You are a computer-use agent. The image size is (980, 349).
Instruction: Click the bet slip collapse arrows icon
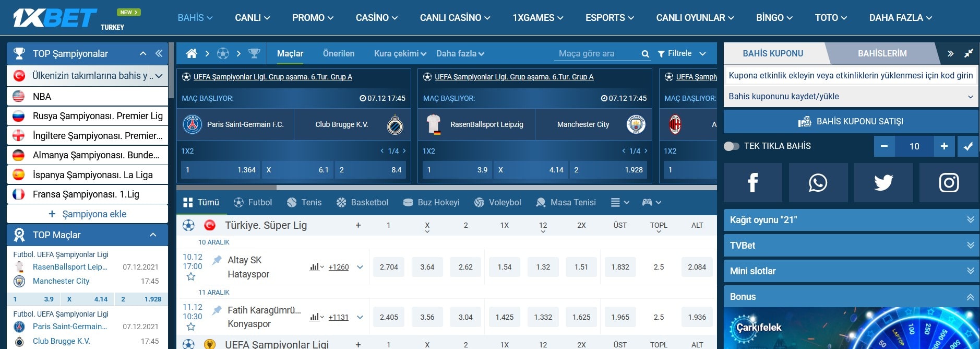(x=969, y=53)
